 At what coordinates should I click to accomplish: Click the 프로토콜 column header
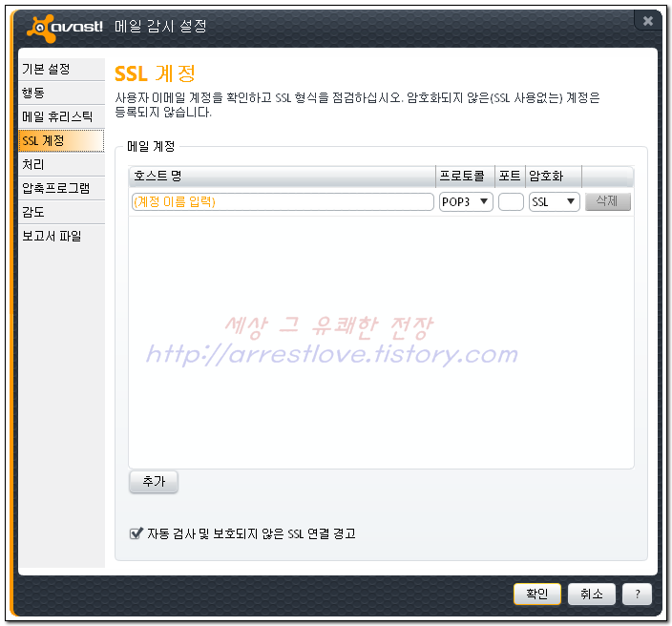(465, 177)
